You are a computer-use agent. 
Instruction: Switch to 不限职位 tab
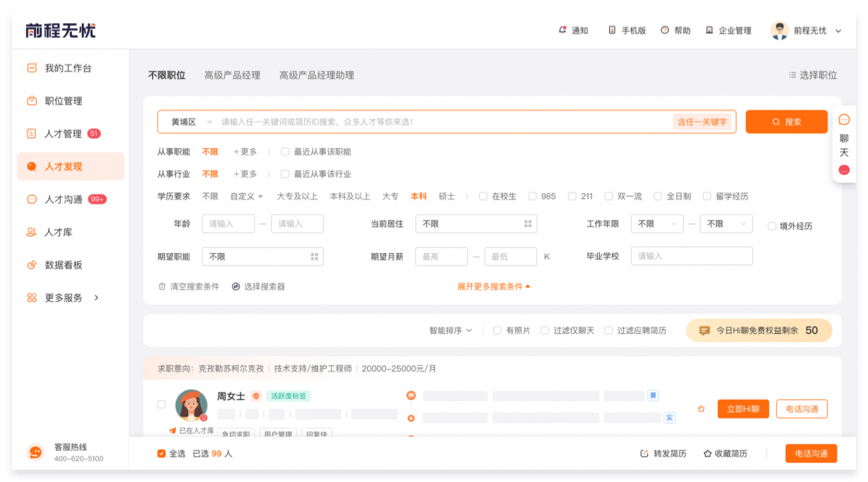pos(166,75)
